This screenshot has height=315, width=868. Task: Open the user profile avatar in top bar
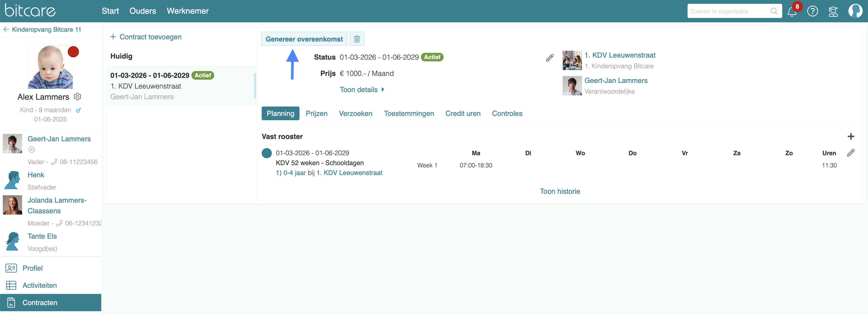(x=855, y=11)
